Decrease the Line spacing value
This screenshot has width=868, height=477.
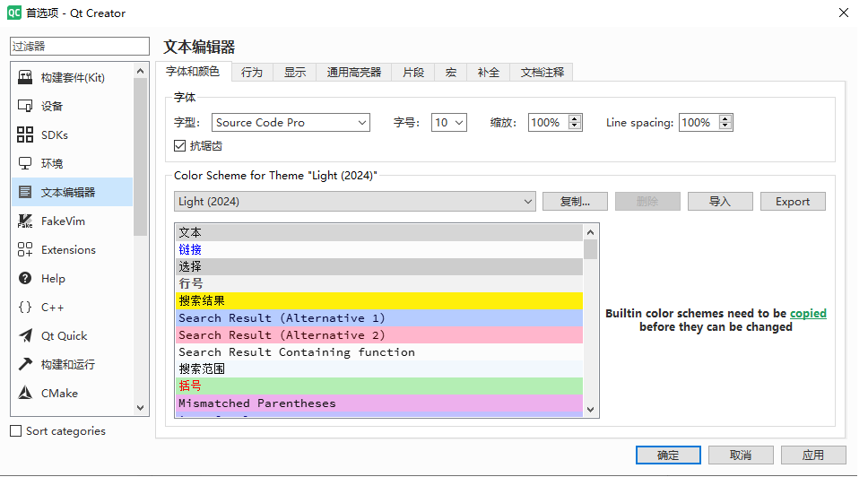point(725,126)
